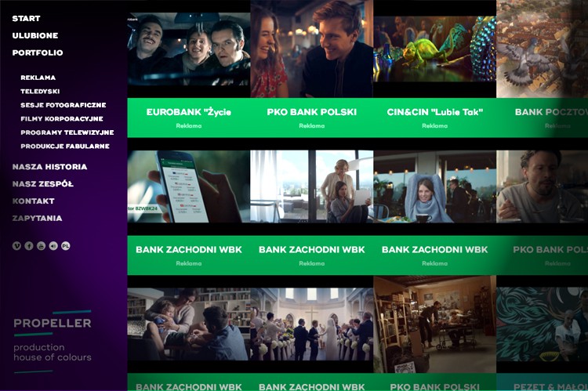Open the Facebook social icon

pos(29,246)
